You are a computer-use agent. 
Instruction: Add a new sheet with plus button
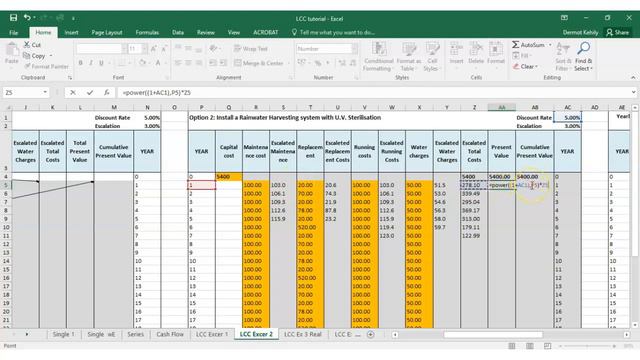pyautogui.click(x=371, y=335)
